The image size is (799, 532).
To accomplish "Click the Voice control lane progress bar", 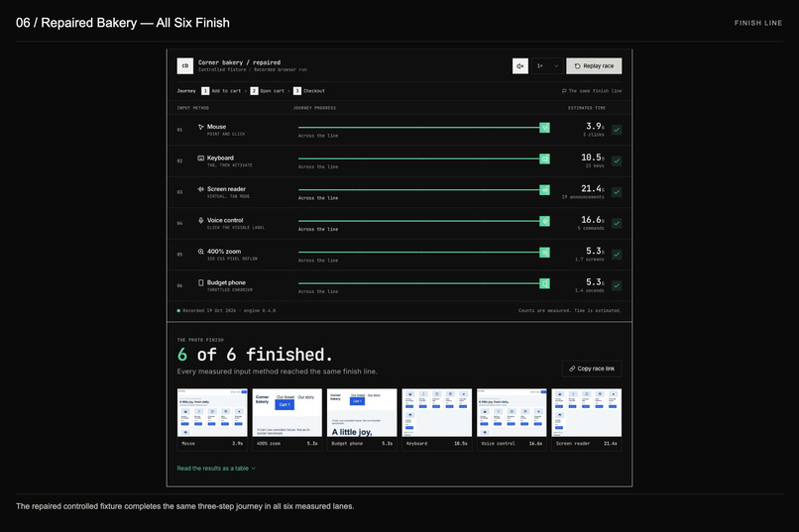I will (x=419, y=221).
